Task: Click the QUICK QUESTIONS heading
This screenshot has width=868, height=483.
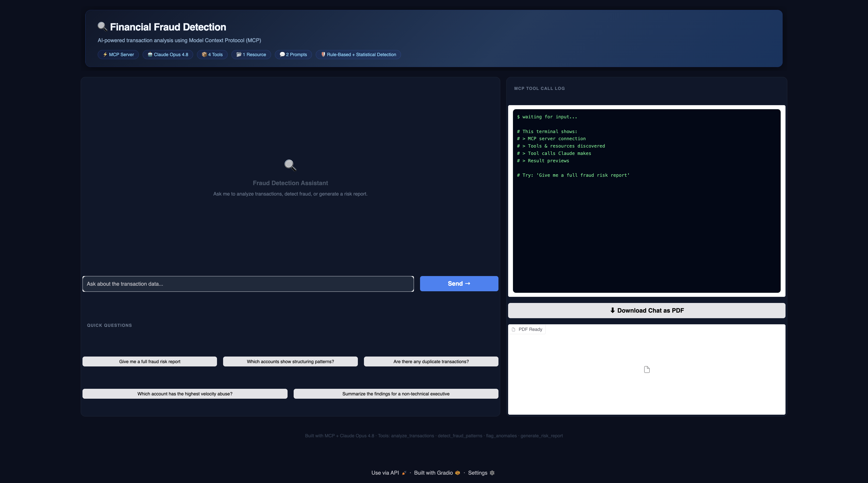Action: click(x=109, y=325)
